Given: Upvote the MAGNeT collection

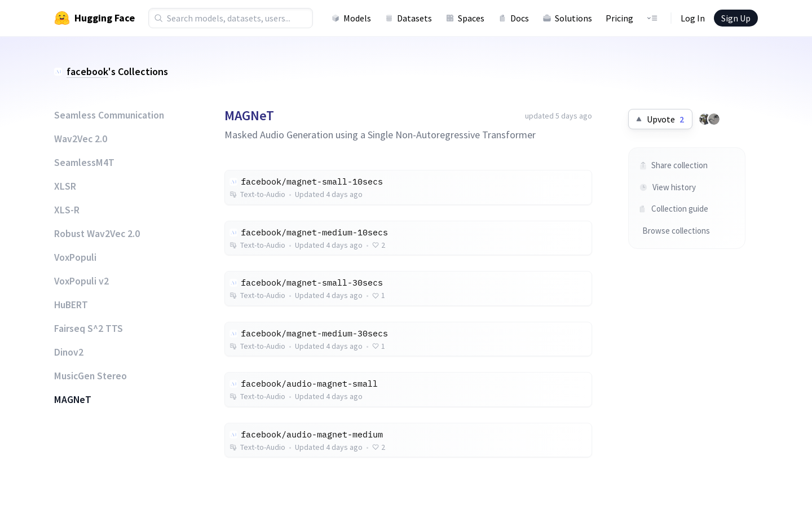Looking at the screenshot, I should coord(660,119).
